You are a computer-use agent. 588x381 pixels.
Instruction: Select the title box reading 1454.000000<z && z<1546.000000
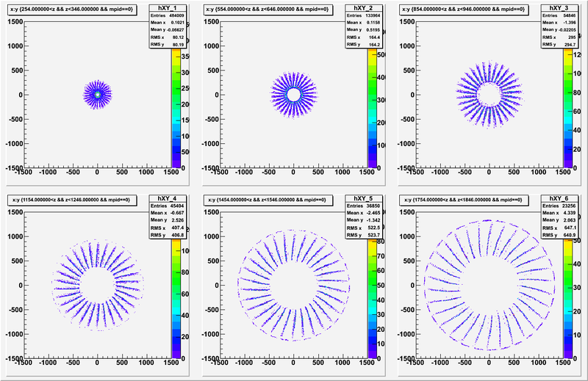268,200
